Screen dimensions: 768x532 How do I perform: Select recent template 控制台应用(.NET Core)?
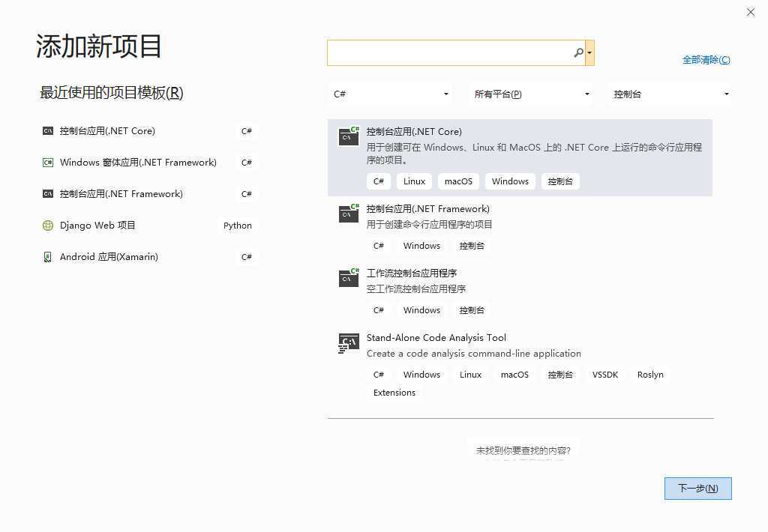coord(149,131)
